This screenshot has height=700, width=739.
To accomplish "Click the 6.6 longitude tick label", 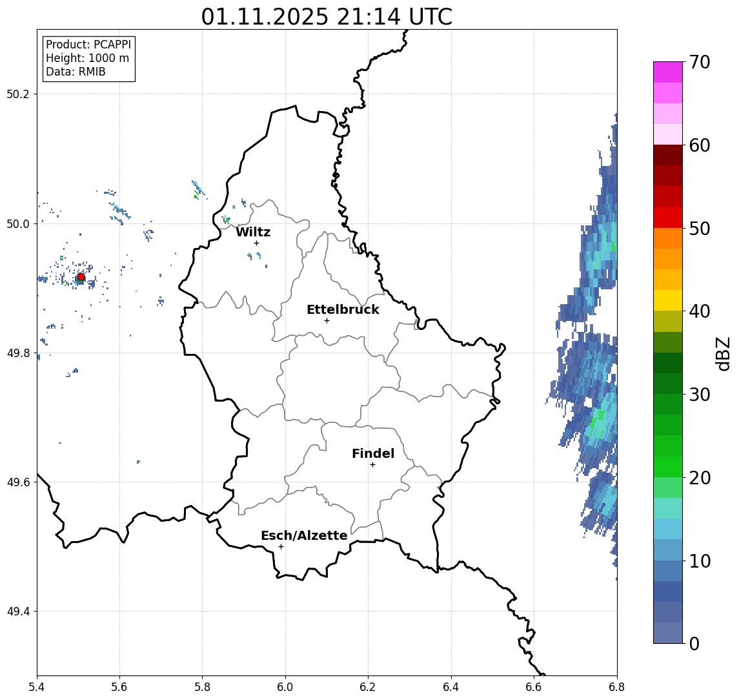I will coord(534,687).
